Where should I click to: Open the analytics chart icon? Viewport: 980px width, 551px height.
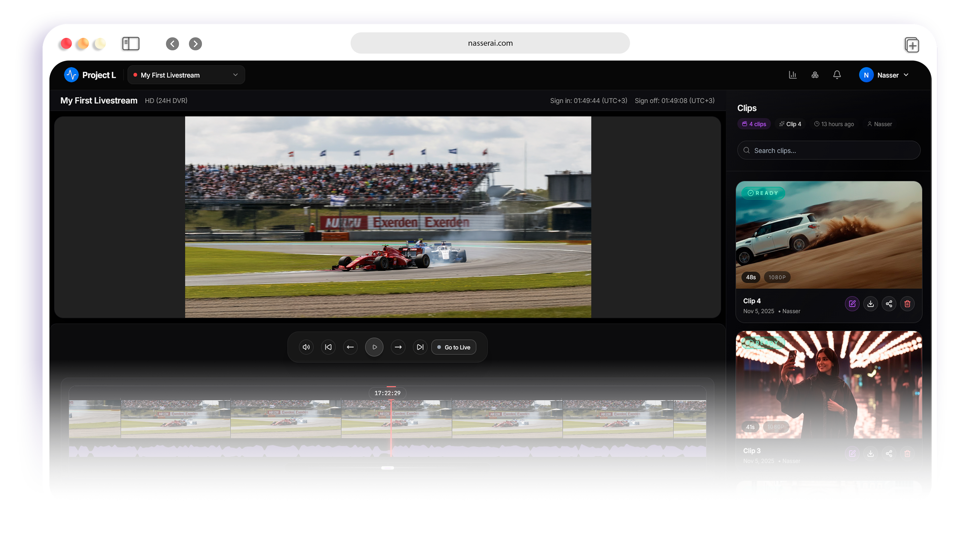(792, 75)
